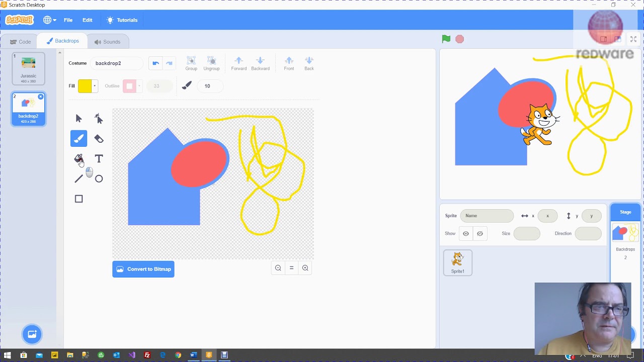Select the Text tool
This screenshot has width=644, height=362.
99,159
